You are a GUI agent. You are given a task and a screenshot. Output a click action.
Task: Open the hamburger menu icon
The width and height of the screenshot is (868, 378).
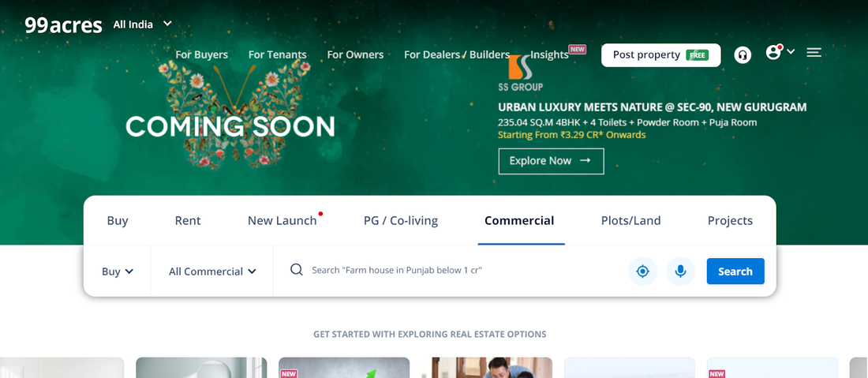pos(814,53)
